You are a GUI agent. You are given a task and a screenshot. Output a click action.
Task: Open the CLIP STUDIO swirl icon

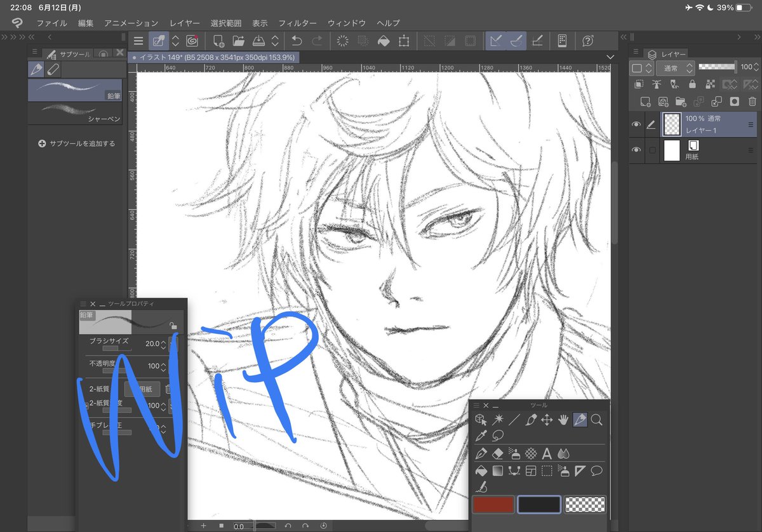click(192, 41)
